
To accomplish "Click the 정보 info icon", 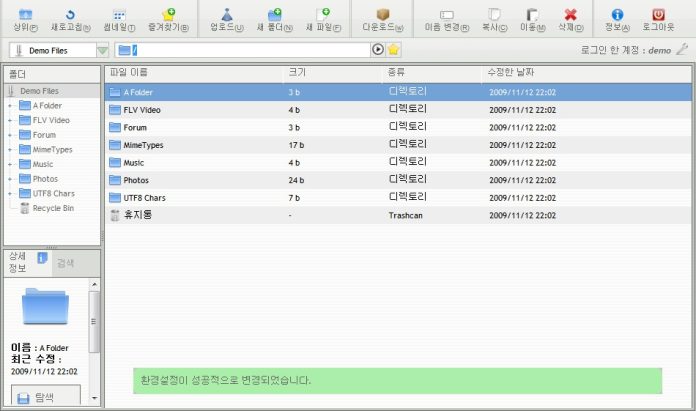I will pyautogui.click(x=617, y=15).
